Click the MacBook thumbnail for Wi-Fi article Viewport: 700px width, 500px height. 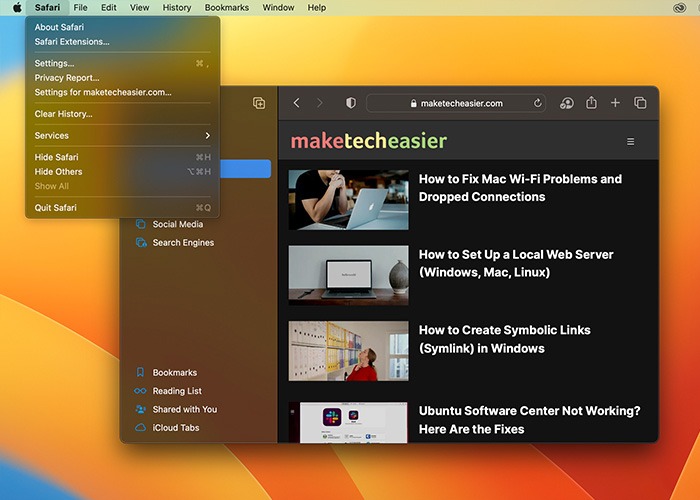click(x=348, y=200)
